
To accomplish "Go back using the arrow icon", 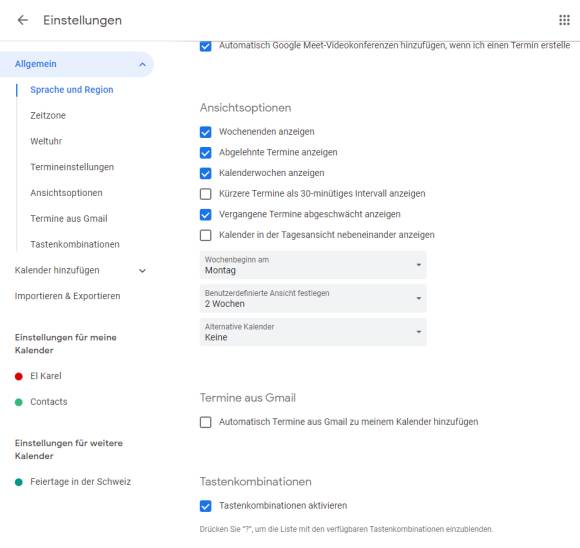I will click(23, 20).
